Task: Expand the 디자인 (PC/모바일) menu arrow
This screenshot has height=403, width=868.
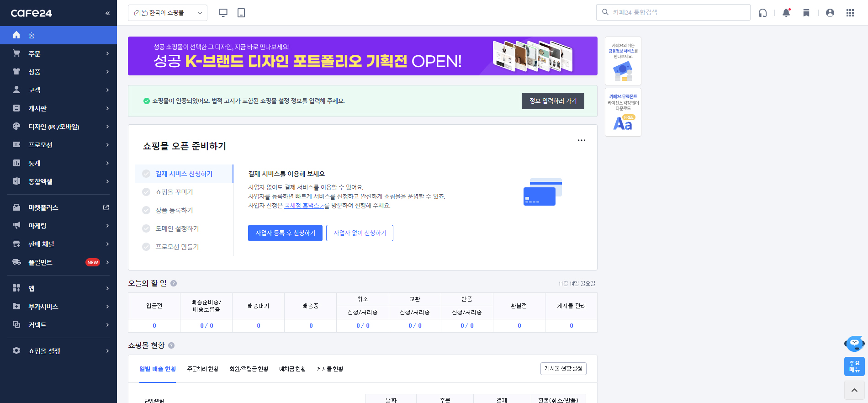Action: pyautogui.click(x=107, y=127)
